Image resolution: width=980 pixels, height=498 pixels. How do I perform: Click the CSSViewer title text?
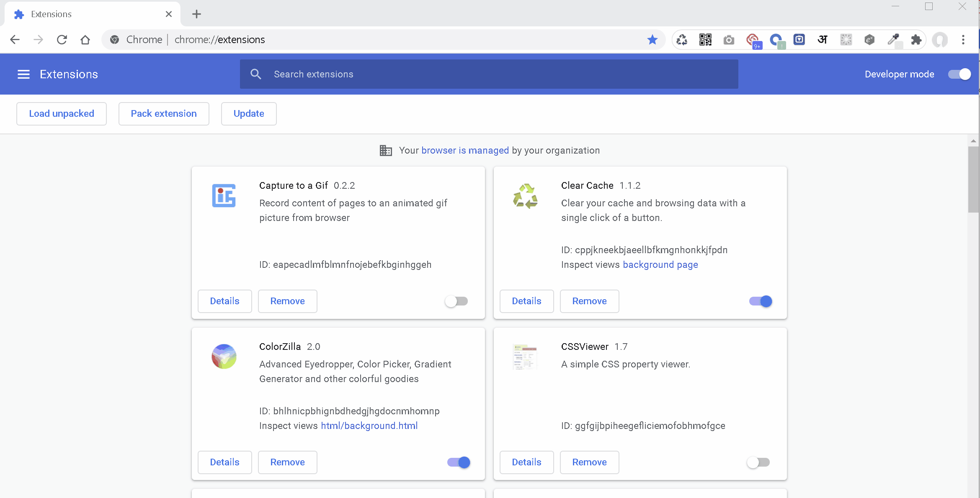585,347
